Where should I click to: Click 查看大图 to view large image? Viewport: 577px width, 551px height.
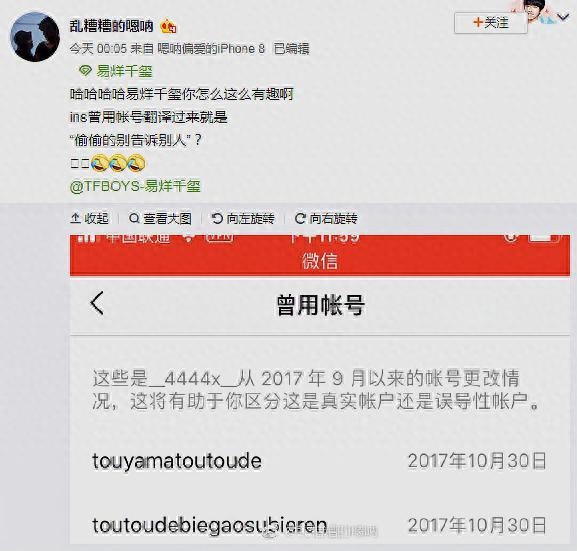pyautogui.click(x=160, y=219)
